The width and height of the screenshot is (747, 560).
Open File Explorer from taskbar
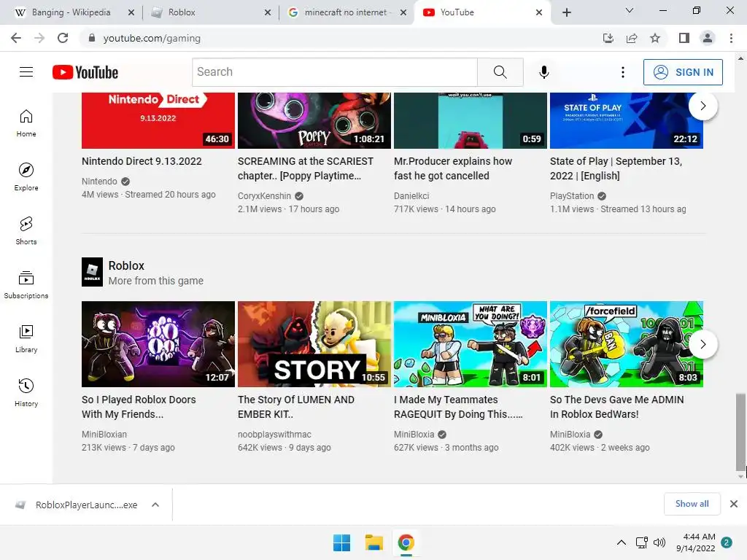pyautogui.click(x=374, y=542)
